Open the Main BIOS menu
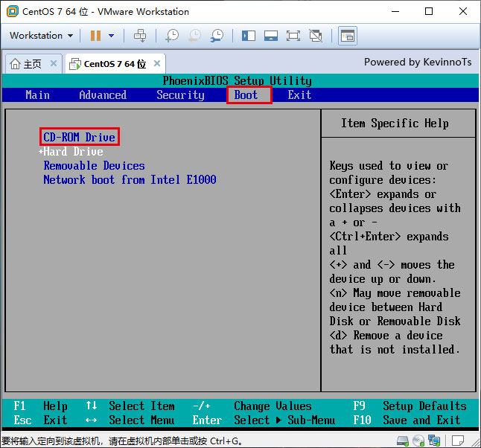This screenshot has width=481, height=448. click(x=37, y=95)
